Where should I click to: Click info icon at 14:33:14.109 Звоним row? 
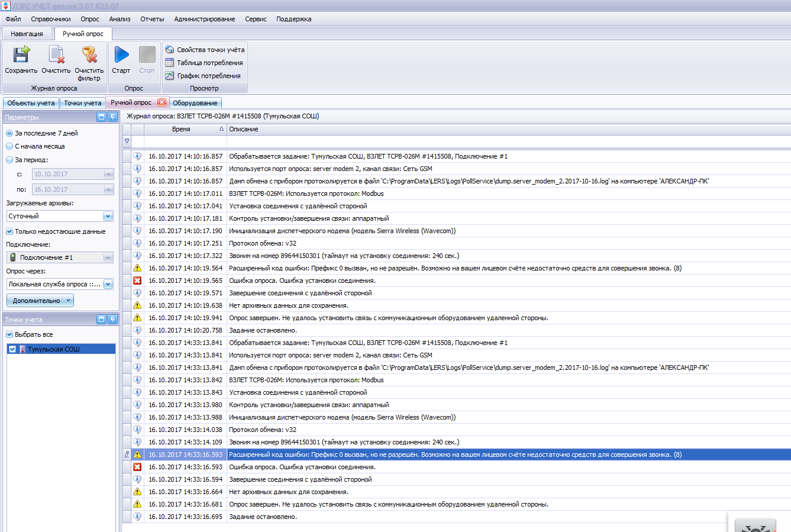137,442
